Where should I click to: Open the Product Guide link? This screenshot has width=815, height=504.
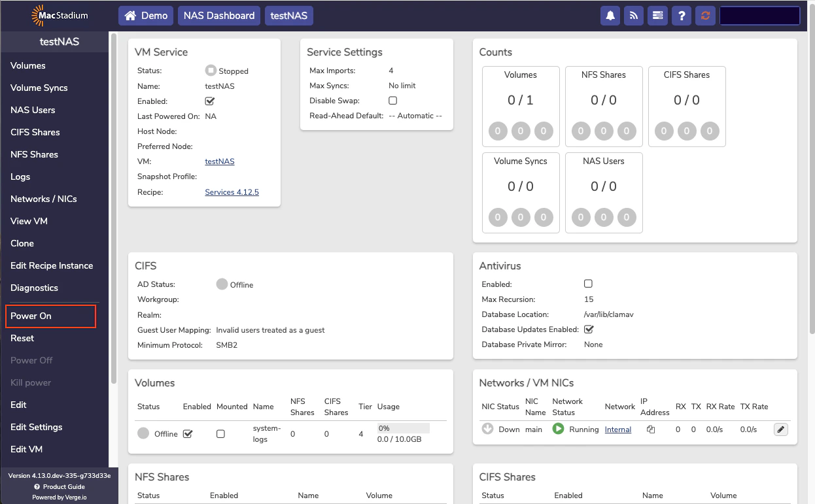pyautogui.click(x=59, y=486)
